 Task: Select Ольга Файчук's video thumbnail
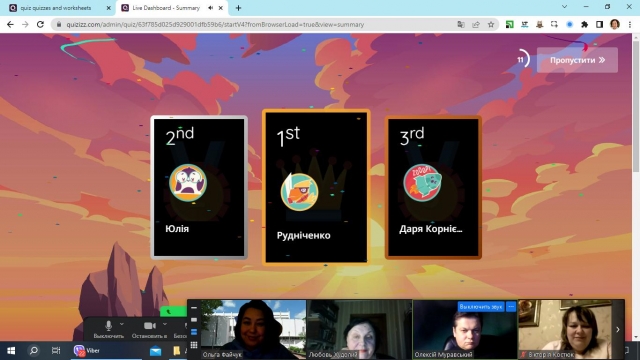(x=253, y=329)
